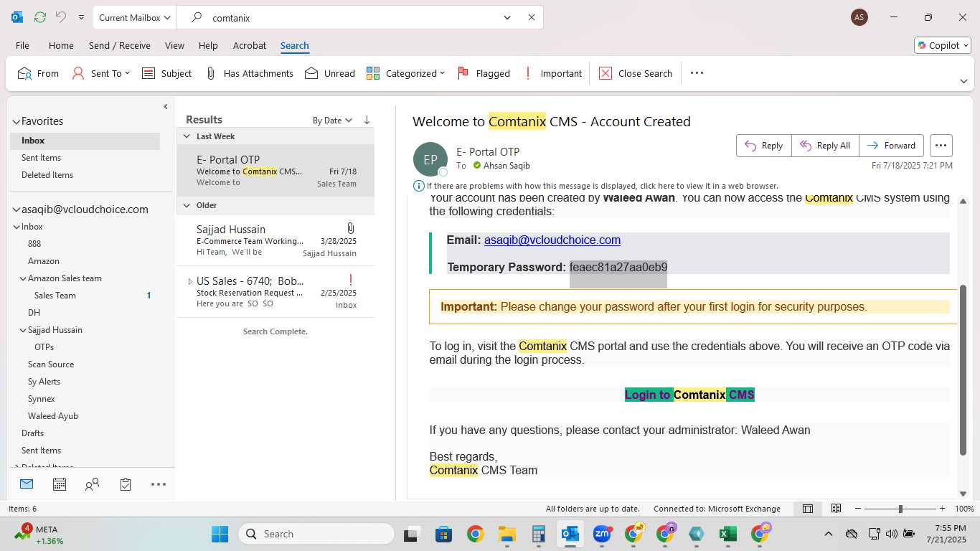Click the AS account avatar
Screen dimensions: 980x551
pyautogui.click(x=859, y=17)
